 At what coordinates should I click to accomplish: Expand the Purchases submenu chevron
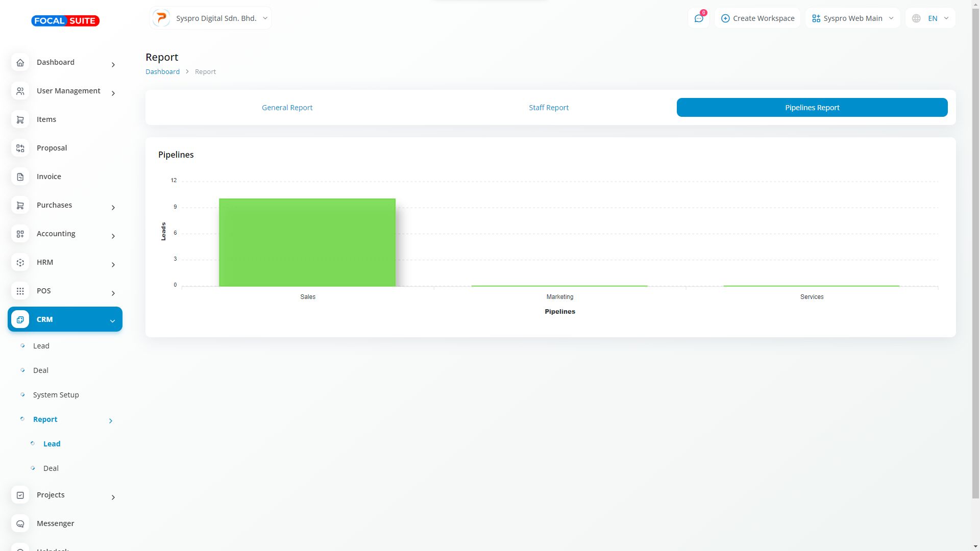[113, 208]
